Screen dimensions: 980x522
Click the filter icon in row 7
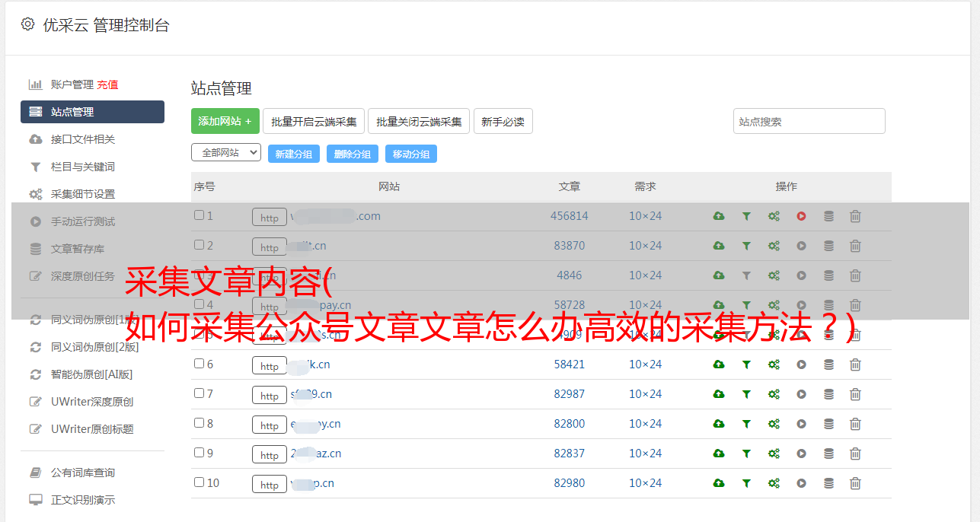click(x=746, y=394)
